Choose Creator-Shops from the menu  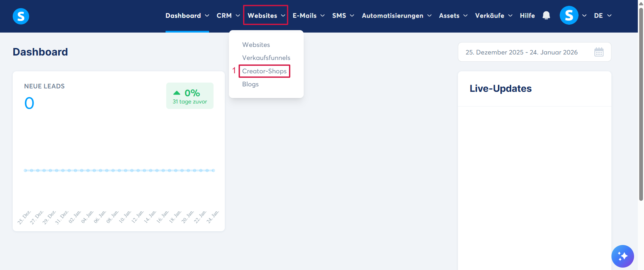[x=264, y=71]
